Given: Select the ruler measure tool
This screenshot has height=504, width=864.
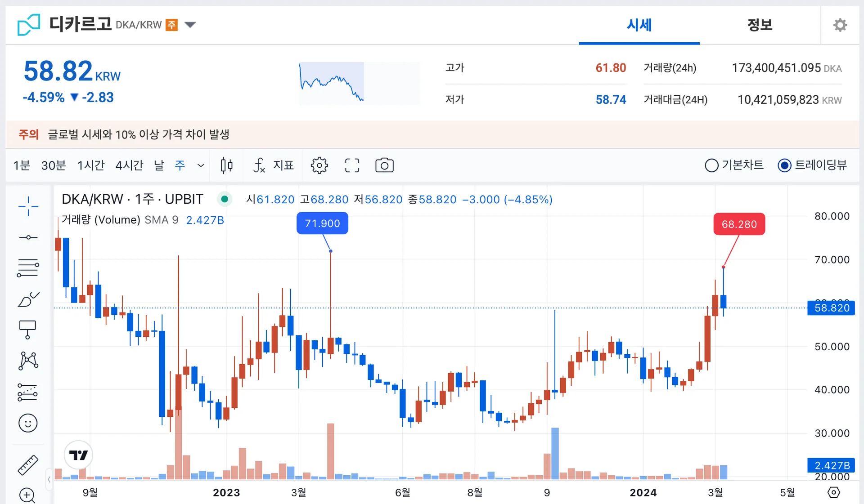Looking at the screenshot, I should coord(28,465).
